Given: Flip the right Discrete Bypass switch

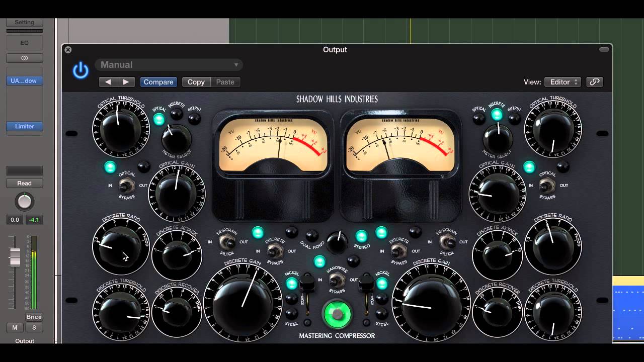Looking at the screenshot, I should coord(399,251).
